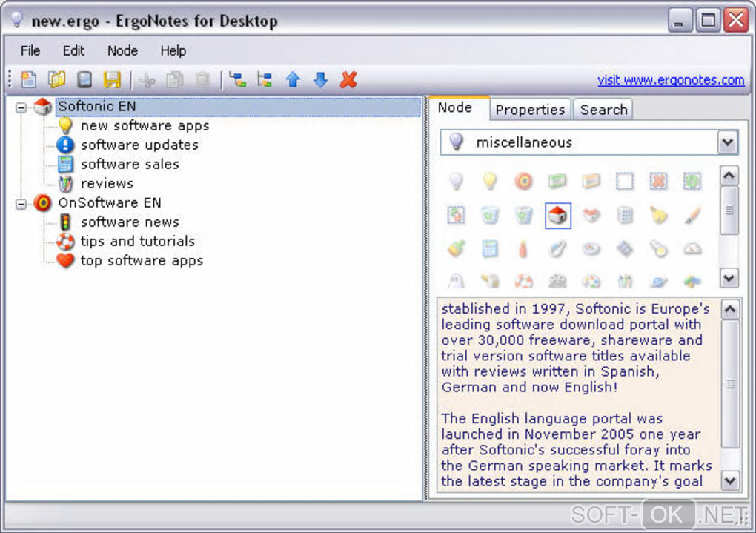Click the miscellaneous combo box field

point(588,142)
